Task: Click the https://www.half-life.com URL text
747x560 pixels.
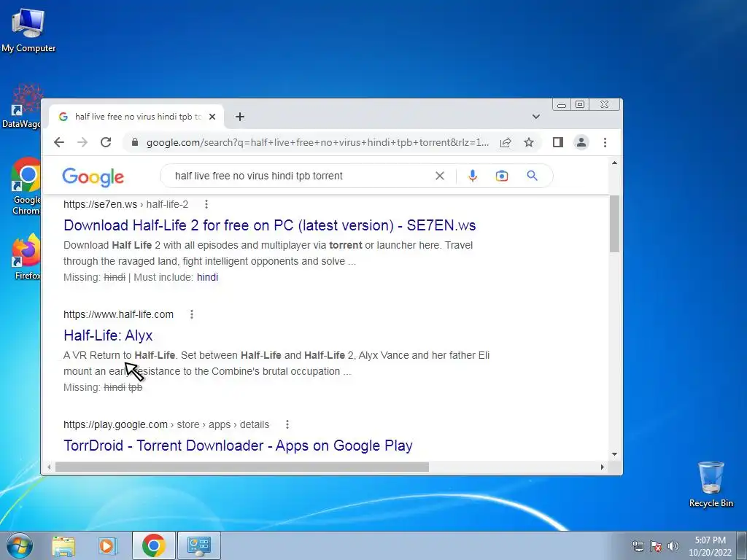Action: click(x=118, y=314)
